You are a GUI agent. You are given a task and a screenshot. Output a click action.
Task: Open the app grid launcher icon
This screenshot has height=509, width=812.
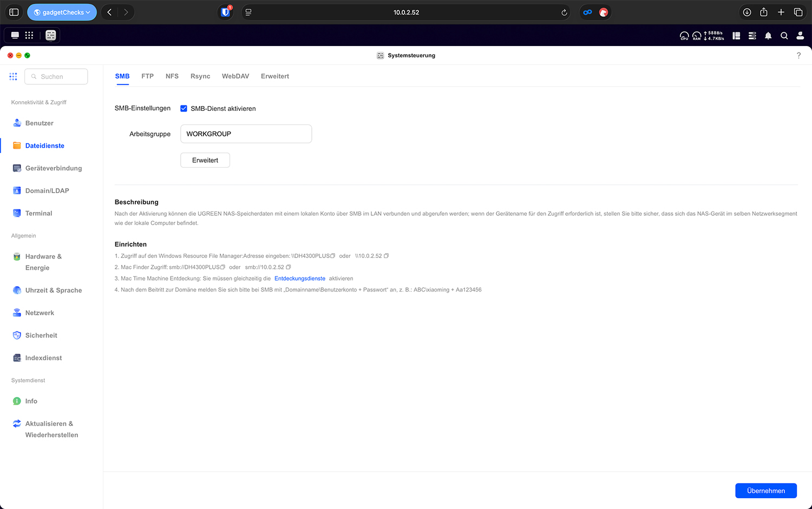[29, 35]
